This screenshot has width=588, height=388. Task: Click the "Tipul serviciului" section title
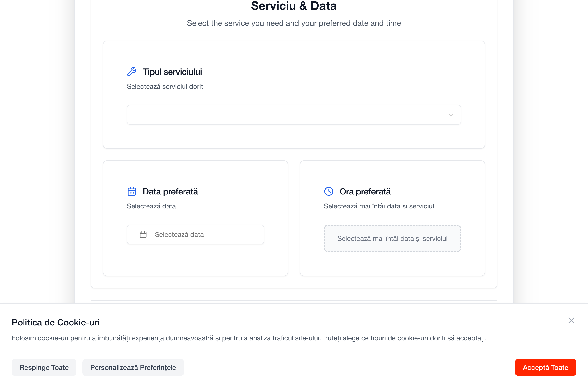172,72
